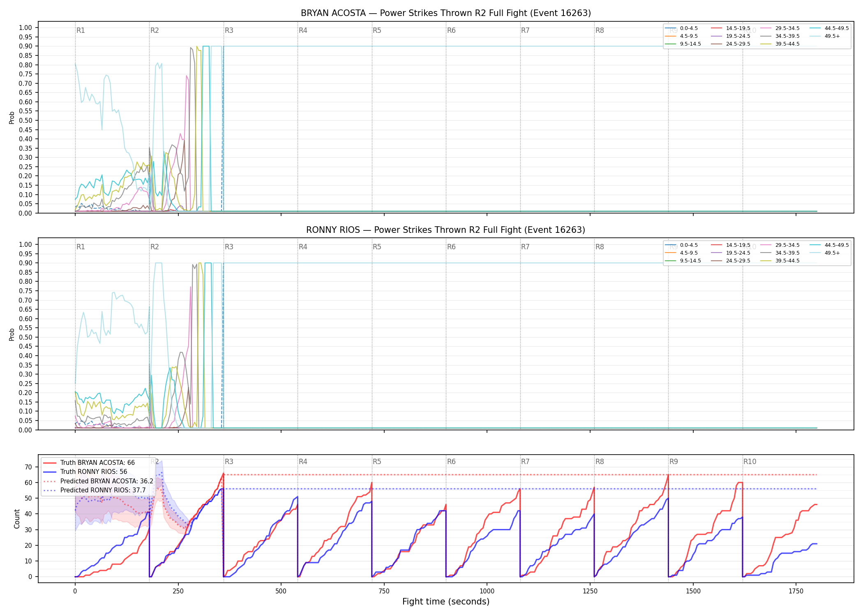
Task: Click the BRYAN ACOSTA chart title
Action: click(x=446, y=13)
